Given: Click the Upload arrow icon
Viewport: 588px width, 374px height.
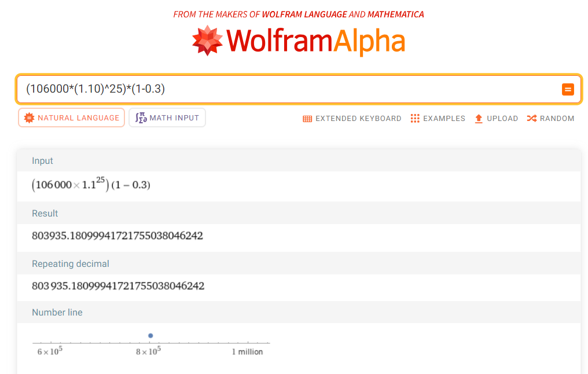Looking at the screenshot, I should [479, 119].
